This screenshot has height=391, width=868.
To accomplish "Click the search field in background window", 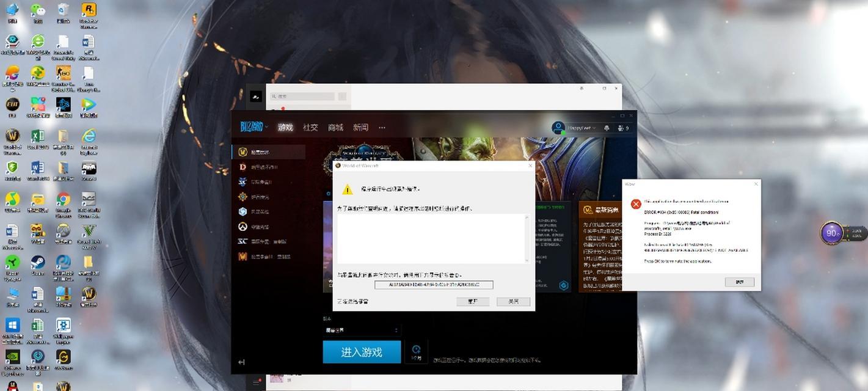I will pos(302,97).
